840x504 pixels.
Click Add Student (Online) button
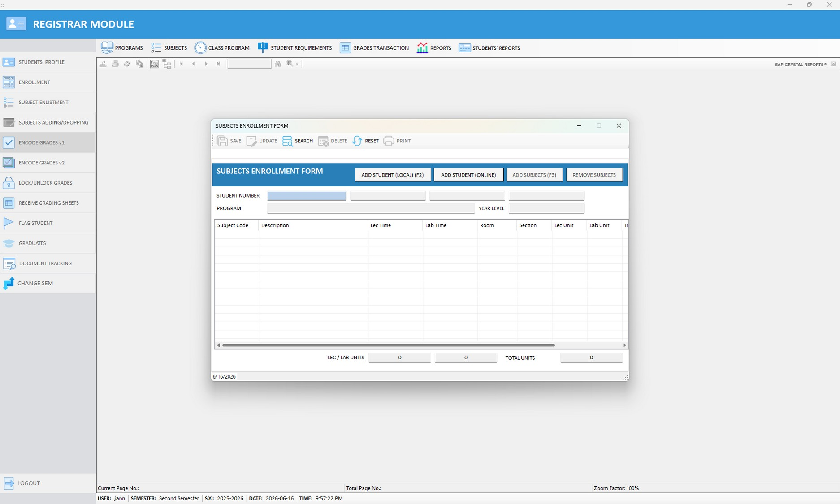[x=468, y=175]
